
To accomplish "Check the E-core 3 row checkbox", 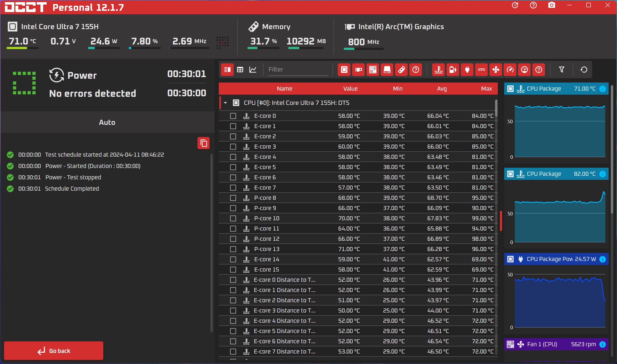I will pos(233,147).
